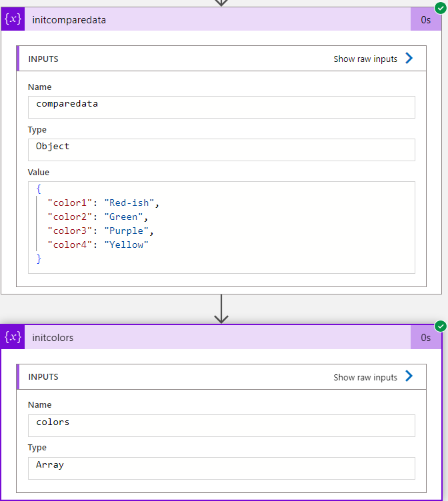This screenshot has height=501, width=448.
Task: Open Show raw inputs for initcolors
Action: (365, 377)
